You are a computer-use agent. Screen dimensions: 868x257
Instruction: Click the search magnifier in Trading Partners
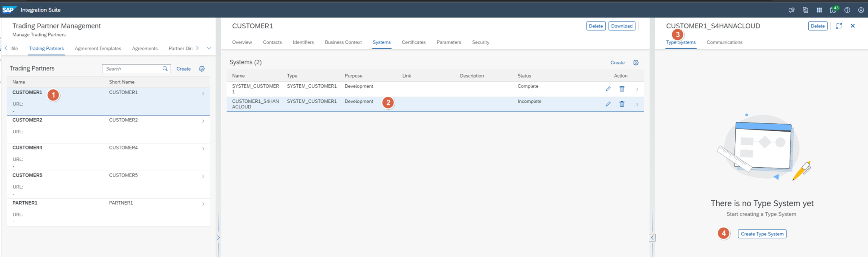click(x=165, y=69)
